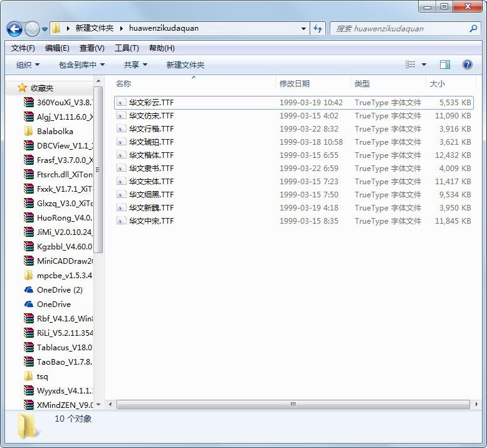This screenshot has width=487, height=448.
Task: Click the 新建文件夹 toolbar button
Action: point(185,65)
